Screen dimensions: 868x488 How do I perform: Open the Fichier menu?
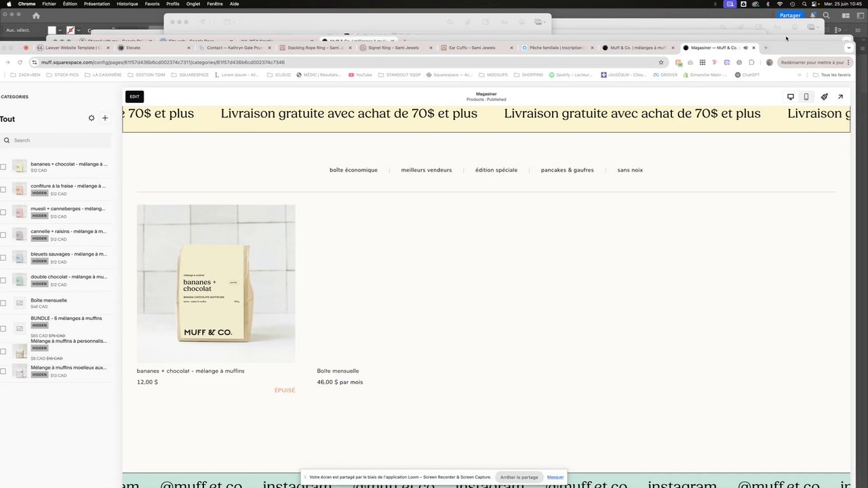[49, 4]
